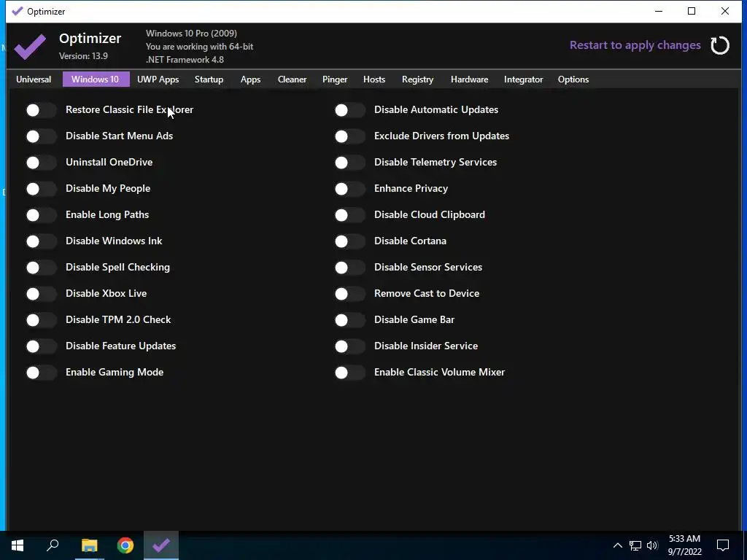The image size is (747, 560).
Task: Click Restart to apply changes link
Action: [635, 45]
